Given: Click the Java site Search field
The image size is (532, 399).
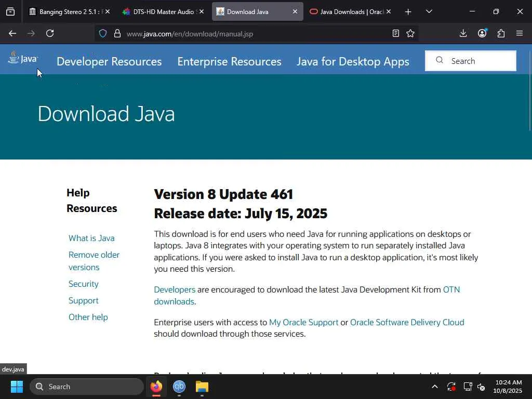Looking at the screenshot, I should (x=471, y=61).
